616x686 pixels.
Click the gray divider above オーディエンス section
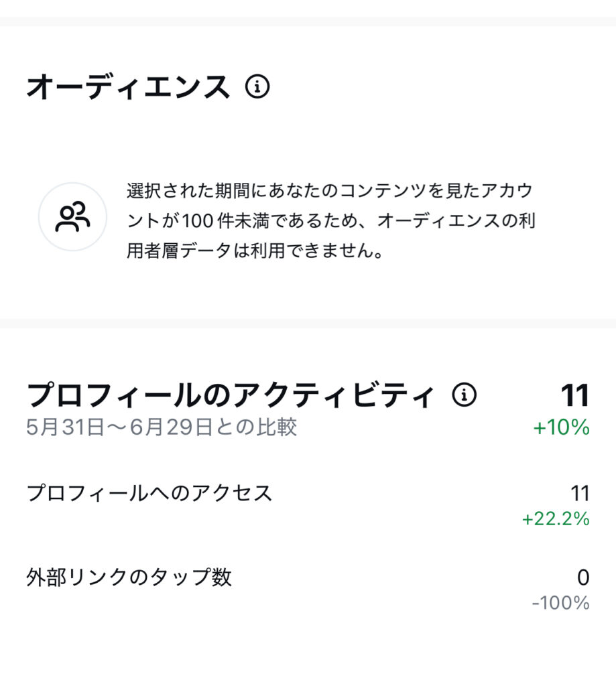[x=308, y=21]
